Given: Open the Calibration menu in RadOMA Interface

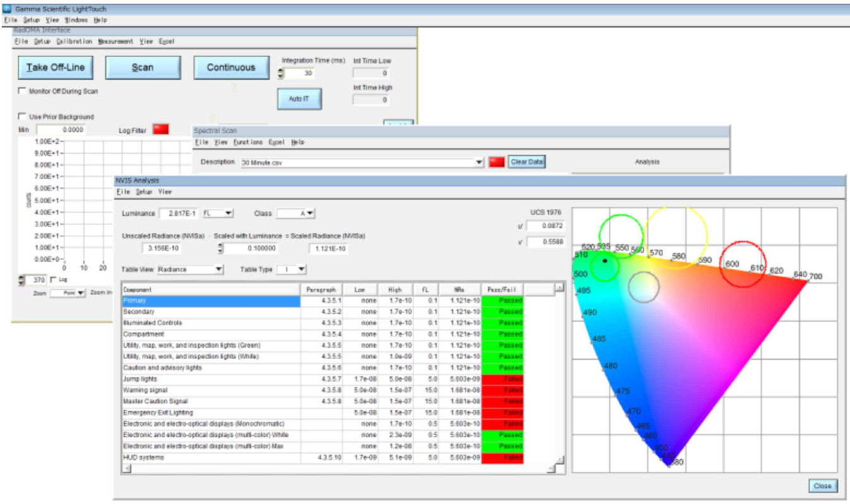Looking at the screenshot, I should tap(74, 42).
